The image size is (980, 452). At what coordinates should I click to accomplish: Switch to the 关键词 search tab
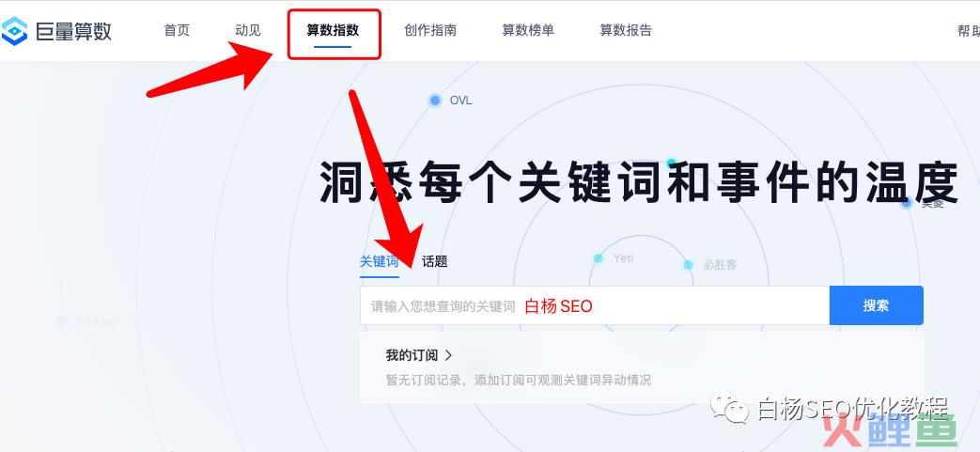pos(379,261)
